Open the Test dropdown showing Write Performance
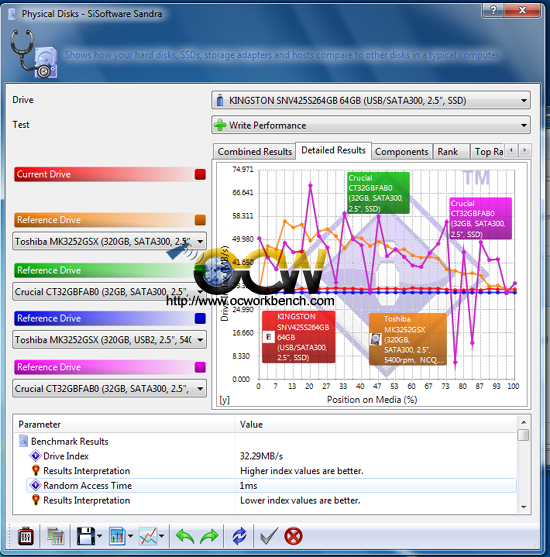 pos(371,125)
